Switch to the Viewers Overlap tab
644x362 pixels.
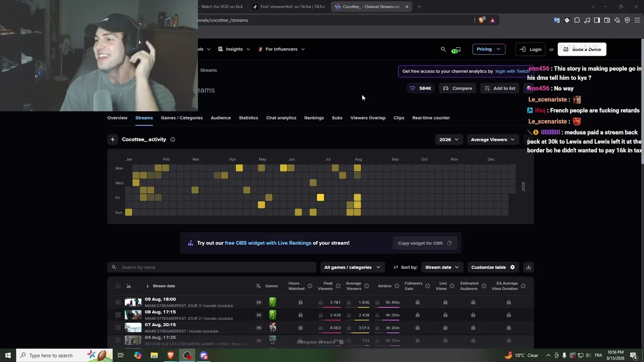tap(368, 118)
